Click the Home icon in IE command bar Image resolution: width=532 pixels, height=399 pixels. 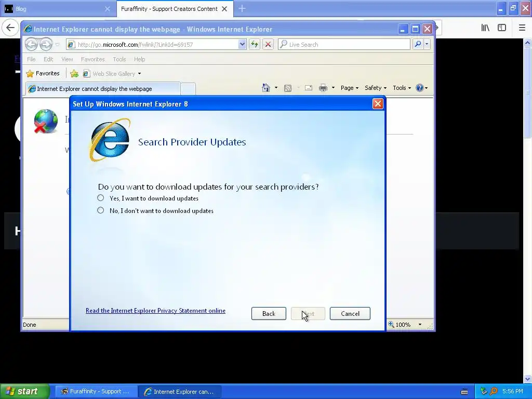pos(266,88)
